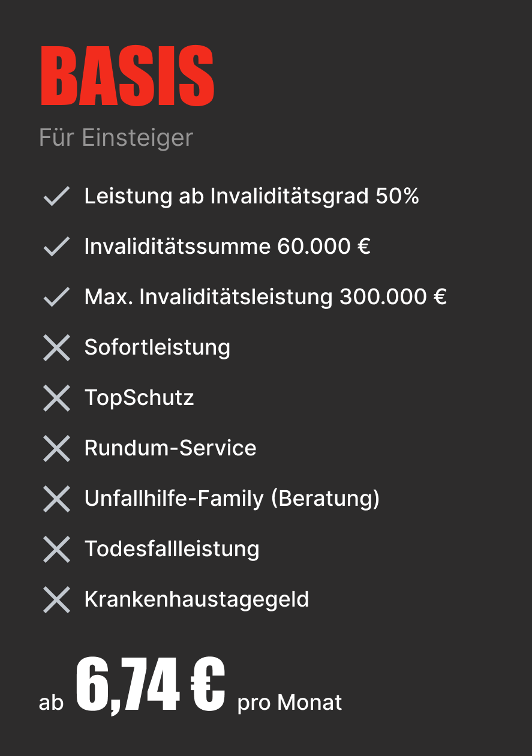The width and height of the screenshot is (532, 756).
Task: Click the Für Einsteiger subtitle
Action: 116,137
